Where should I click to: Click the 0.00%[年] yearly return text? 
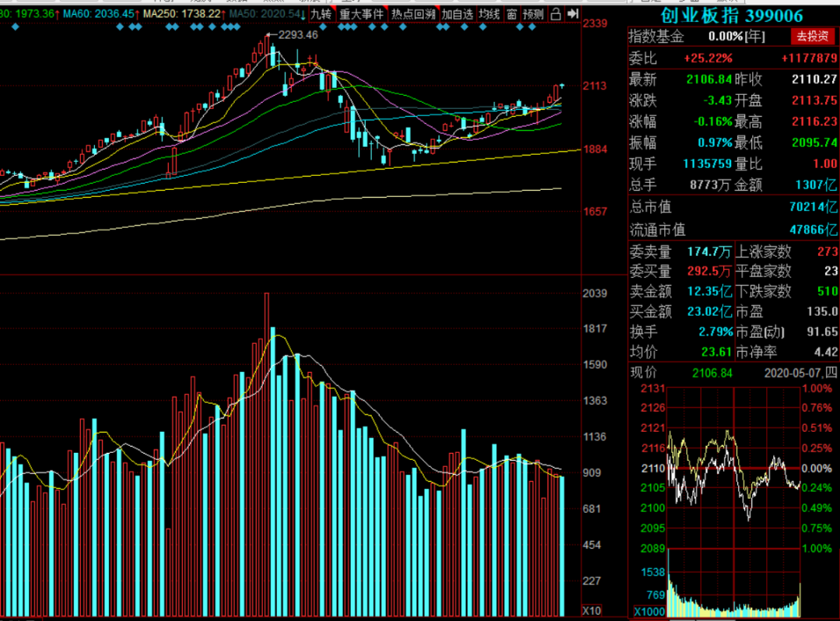(x=737, y=37)
